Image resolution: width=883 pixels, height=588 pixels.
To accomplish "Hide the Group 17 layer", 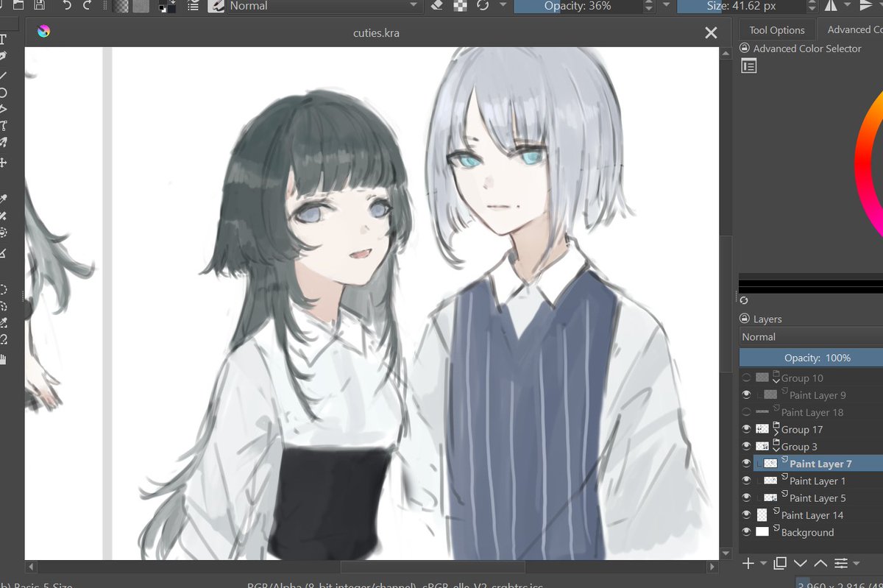I will 747,429.
